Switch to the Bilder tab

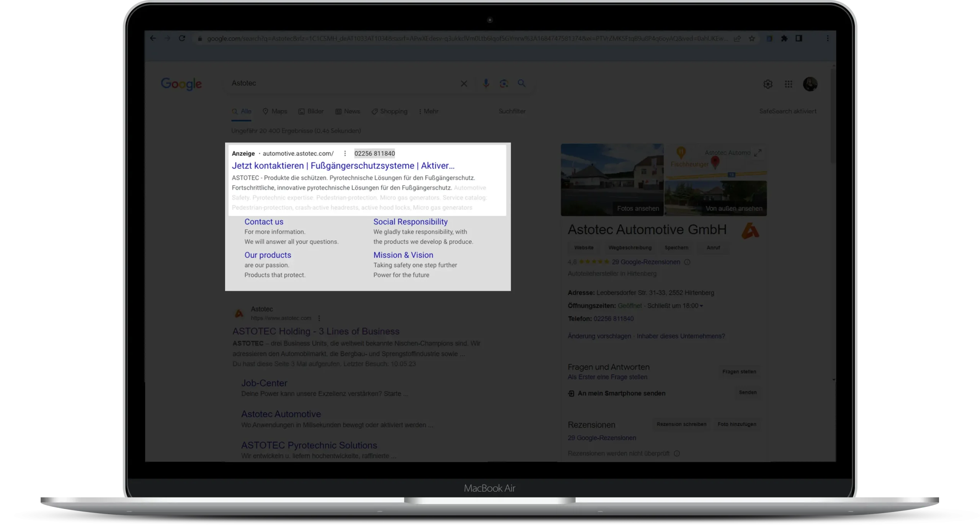[311, 111]
